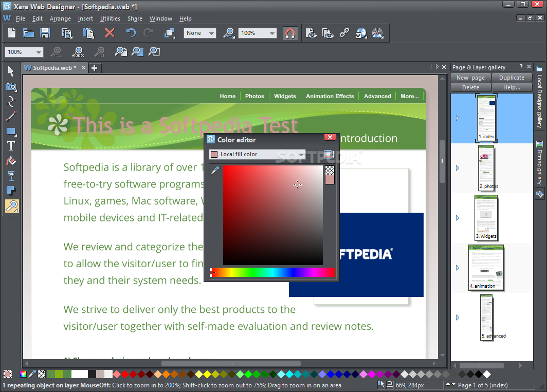This screenshot has width=547, height=392.
Task: Open the Local Designs gallery side tab
Action: click(539, 97)
